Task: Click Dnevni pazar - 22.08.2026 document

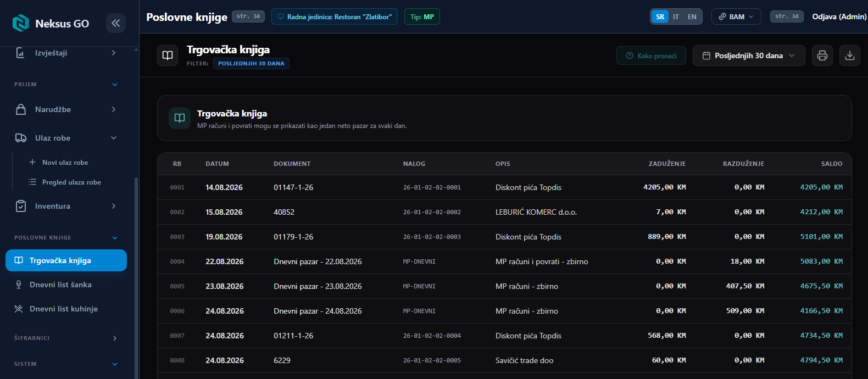Action: click(318, 261)
